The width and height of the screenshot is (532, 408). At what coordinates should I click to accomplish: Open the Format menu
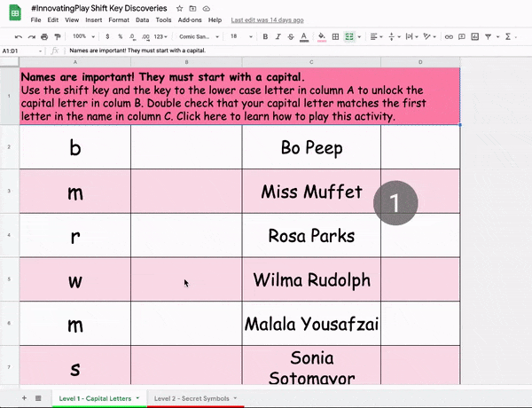(x=119, y=20)
